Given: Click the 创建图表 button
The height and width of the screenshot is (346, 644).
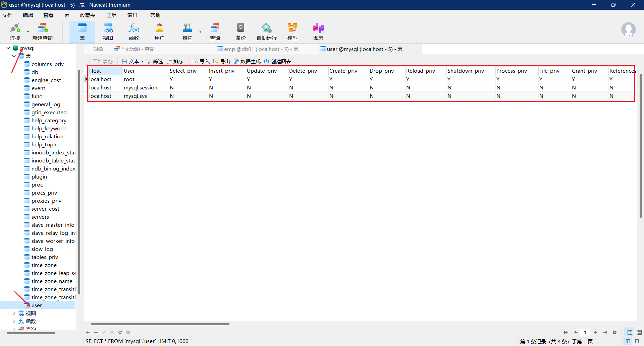Looking at the screenshot, I should [x=278, y=61].
